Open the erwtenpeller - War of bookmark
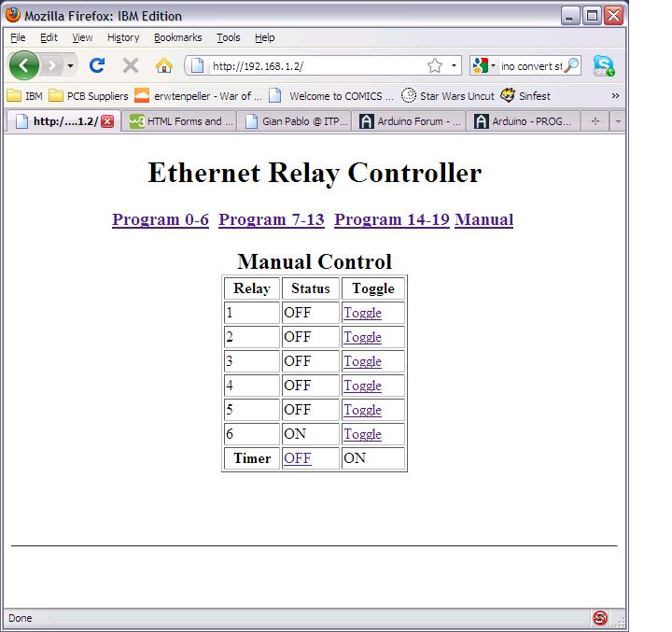The width and height of the screenshot is (672, 632). pyautogui.click(x=198, y=95)
